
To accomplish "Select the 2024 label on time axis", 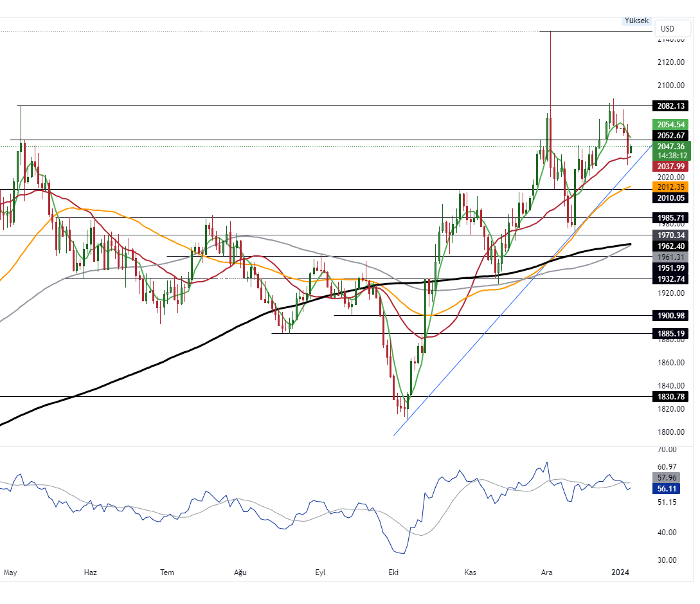I will (x=620, y=572).
